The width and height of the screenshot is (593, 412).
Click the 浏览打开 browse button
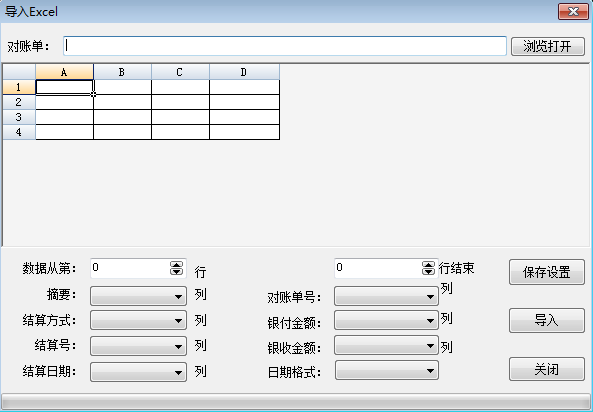(548, 46)
